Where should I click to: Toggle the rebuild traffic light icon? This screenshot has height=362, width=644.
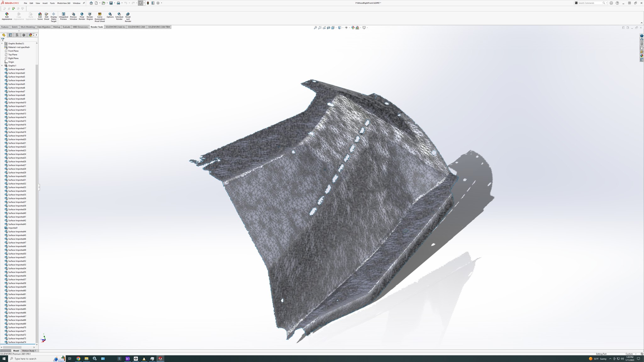148,3
